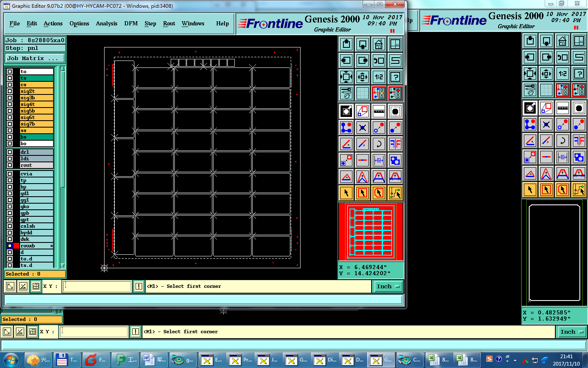The image size is (588, 368).
Task: Open the Edit menu
Action: [32, 23]
